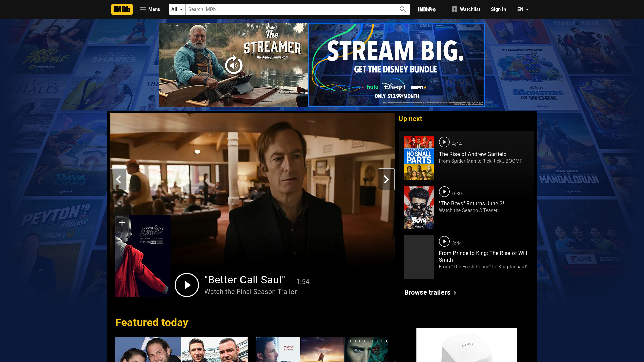This screenshot has height=362, width=644.
Task: Go to previous featured trailer
Action: [118, 179]
